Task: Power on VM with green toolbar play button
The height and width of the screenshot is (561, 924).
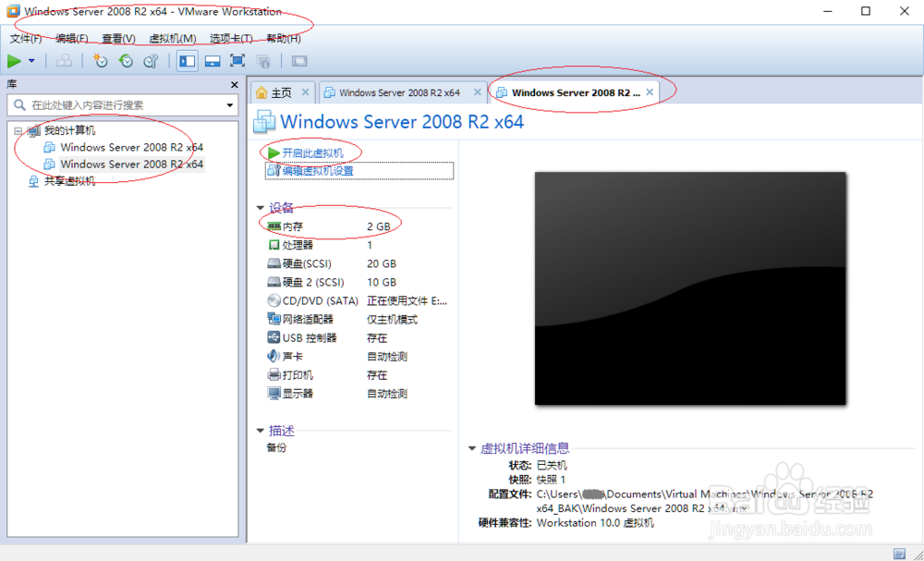Action: coord(14,61)
